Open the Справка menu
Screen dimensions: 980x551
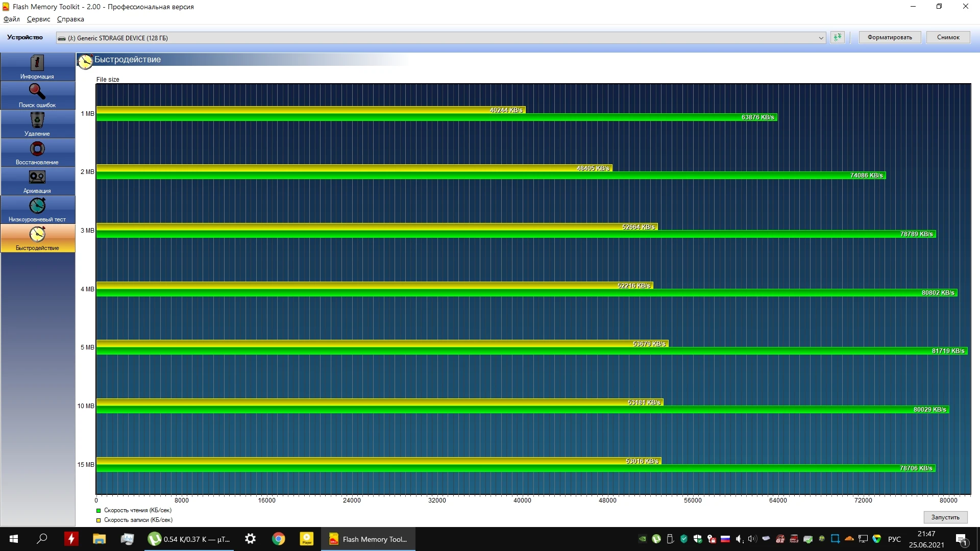(70, 19)
